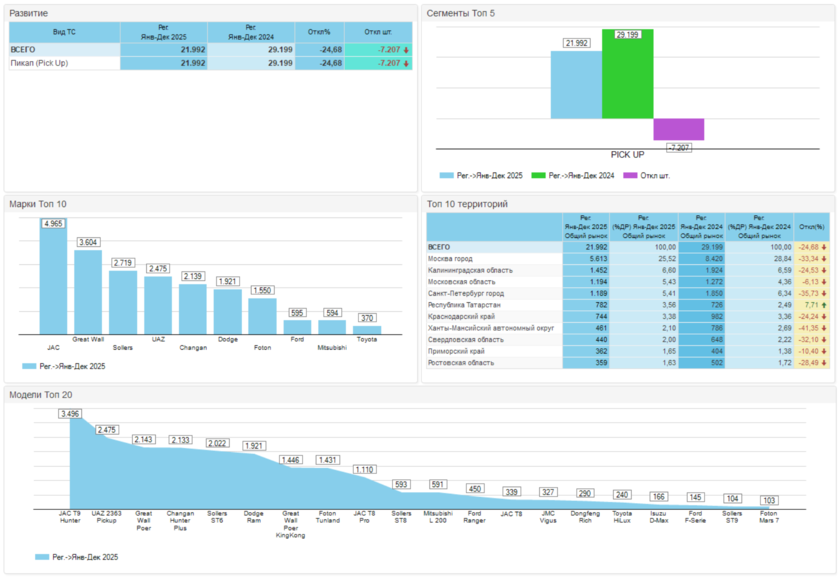Click the red arrow beside Ростовская область deviation
840x579 pixels.
click(823, 362)
